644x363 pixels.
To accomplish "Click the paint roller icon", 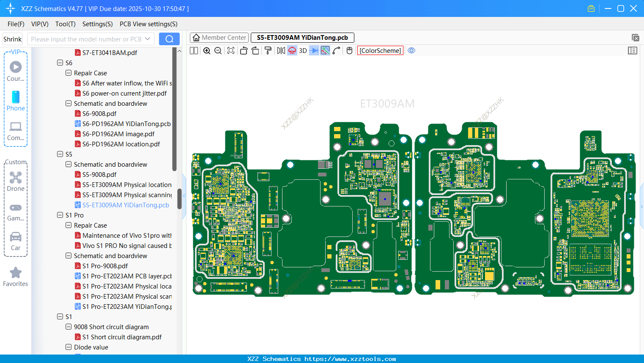I will [x=268, y=51].
